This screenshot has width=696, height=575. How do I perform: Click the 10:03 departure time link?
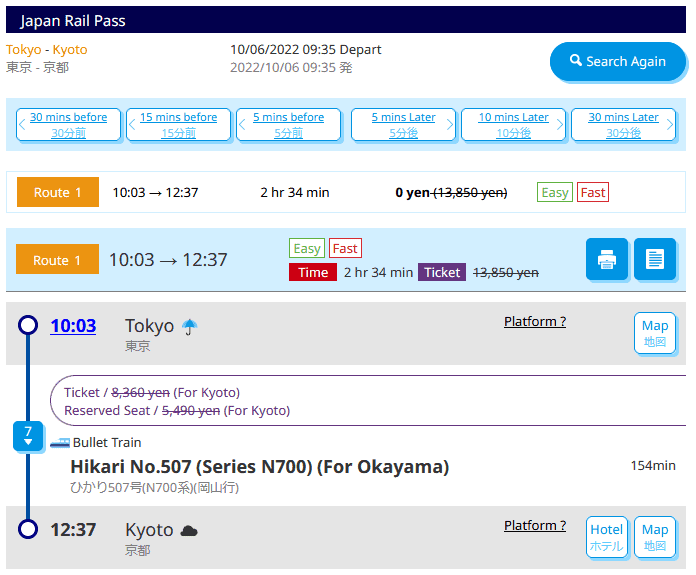coord(73,326)
